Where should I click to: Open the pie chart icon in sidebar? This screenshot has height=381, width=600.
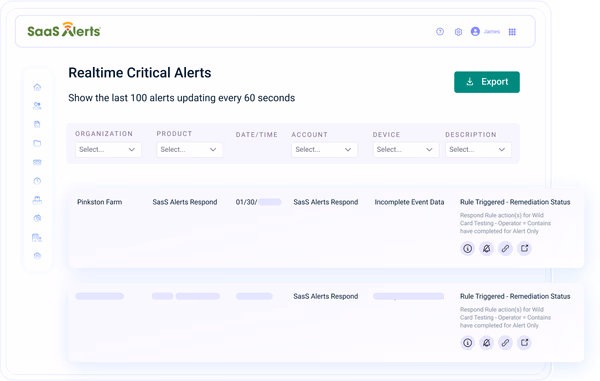point(37,218)
